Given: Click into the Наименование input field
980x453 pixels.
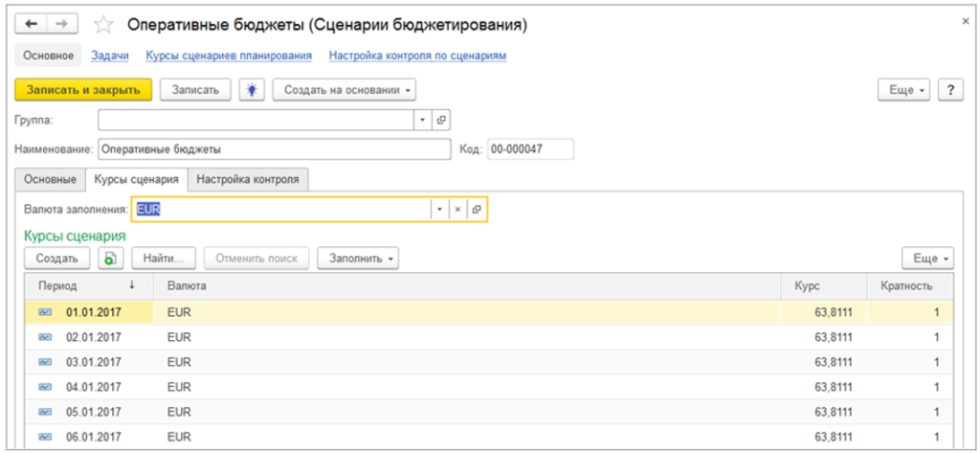Looking at the screenshot, I should (273, 148).
